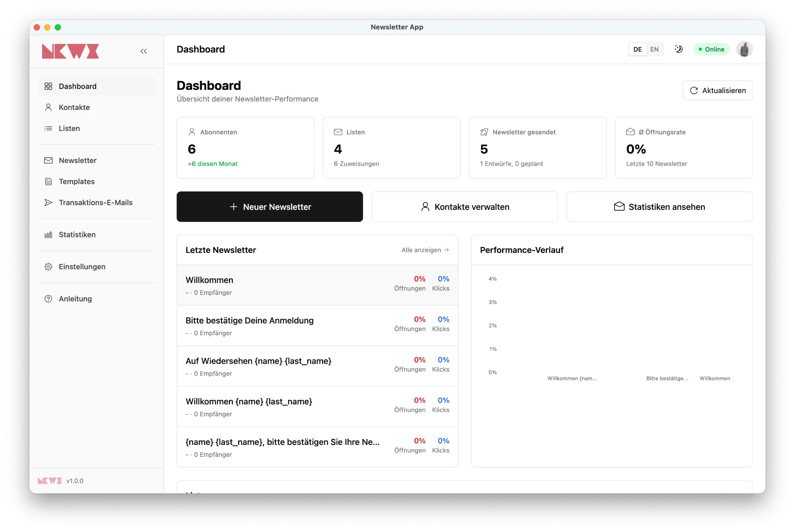This screenshot has height=532, width=795.
Task: Click Statistiken ansehen button
Action: tap(659, 207)
